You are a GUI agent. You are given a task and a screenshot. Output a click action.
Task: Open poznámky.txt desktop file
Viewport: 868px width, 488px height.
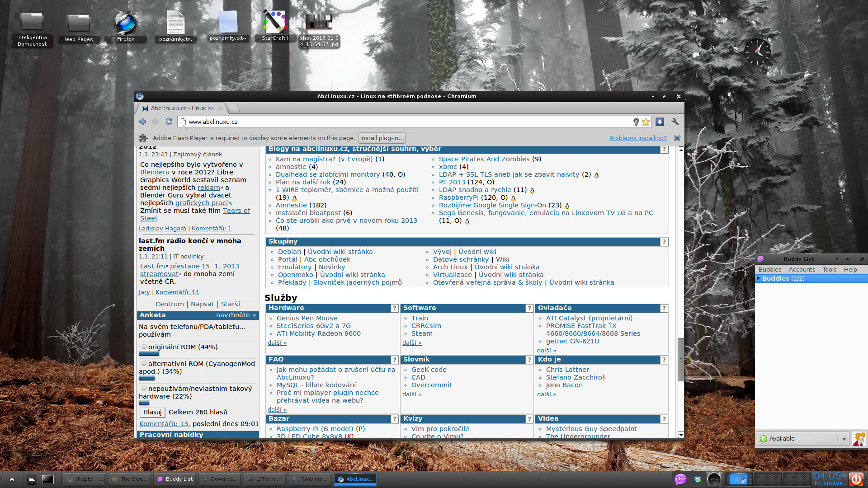point(175,27)
